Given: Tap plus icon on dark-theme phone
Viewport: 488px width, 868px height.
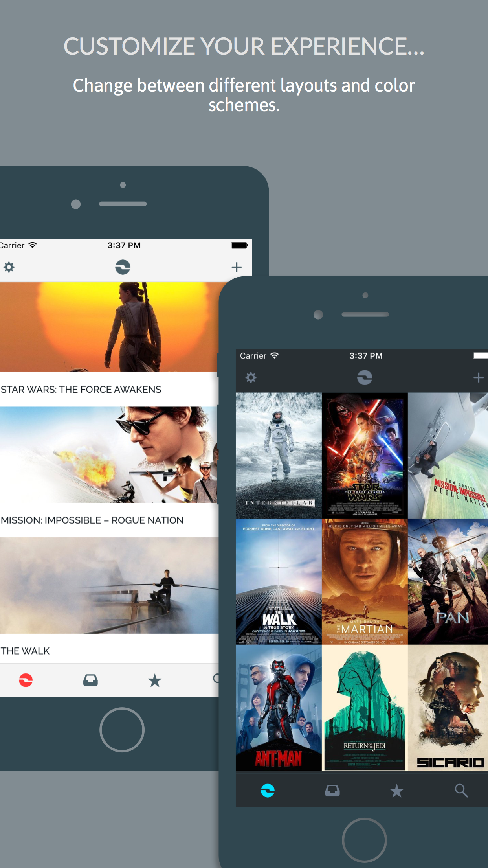Looking at the screenshot, I should click(x=478, y=378).
